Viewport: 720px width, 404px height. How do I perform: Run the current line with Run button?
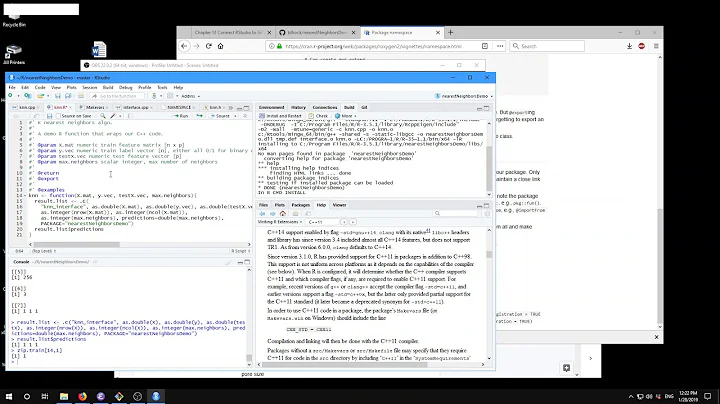[x=181, y=116]
